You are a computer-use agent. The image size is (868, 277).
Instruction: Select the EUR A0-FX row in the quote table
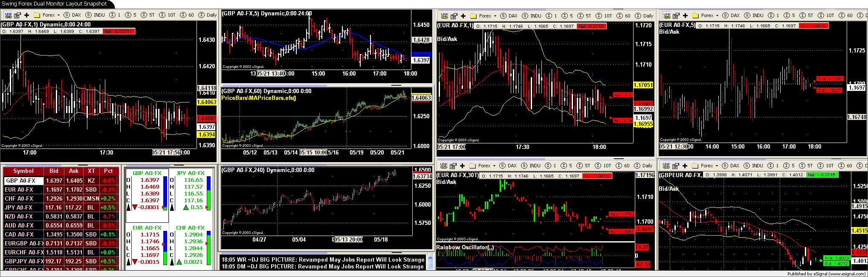[60, 190]
